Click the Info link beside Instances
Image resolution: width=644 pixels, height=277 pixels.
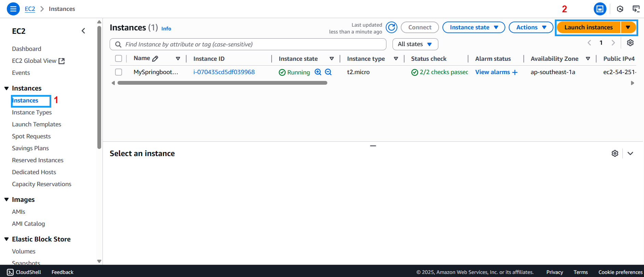pyautogui.click(x=166, y=29)
